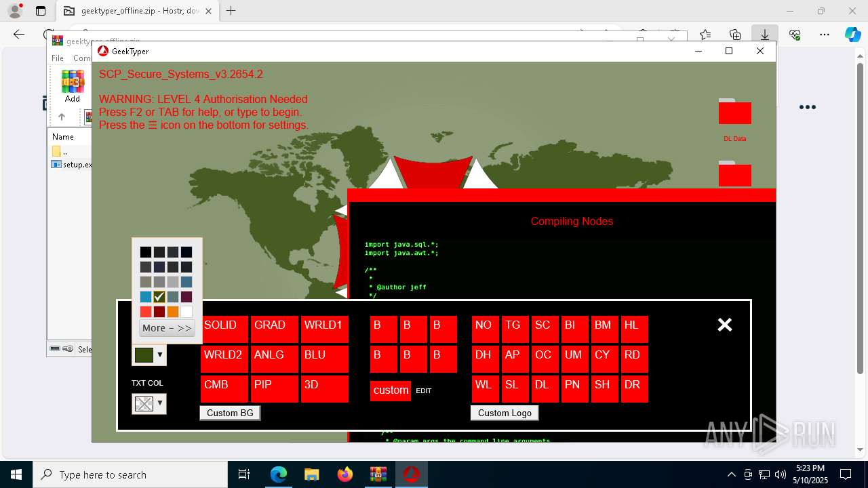Close the settings panel with white X
Viewport: 868px width, 488px height.
pyautogui.click(x=725, y=325)
